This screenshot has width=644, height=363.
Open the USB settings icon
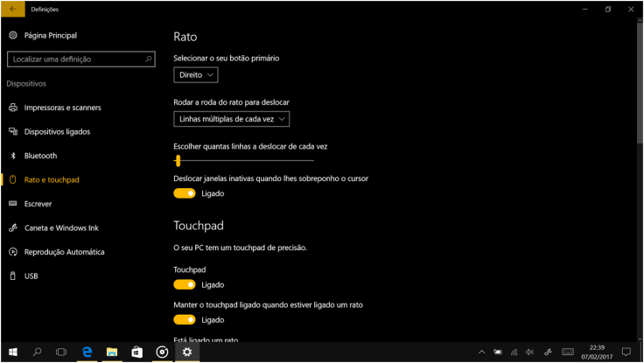[12, 276]
